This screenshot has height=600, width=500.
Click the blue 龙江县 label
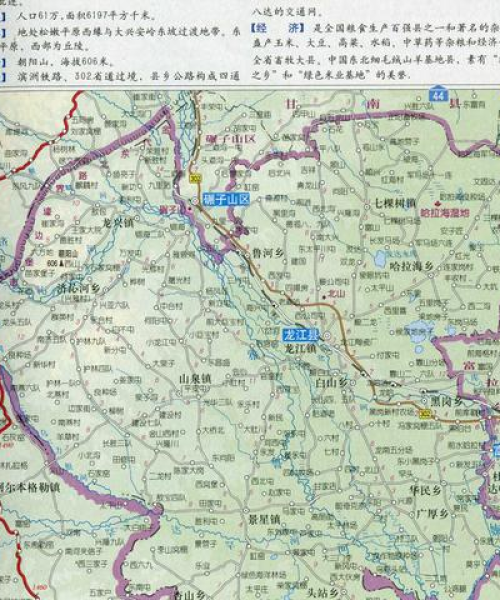click(301, 335)
